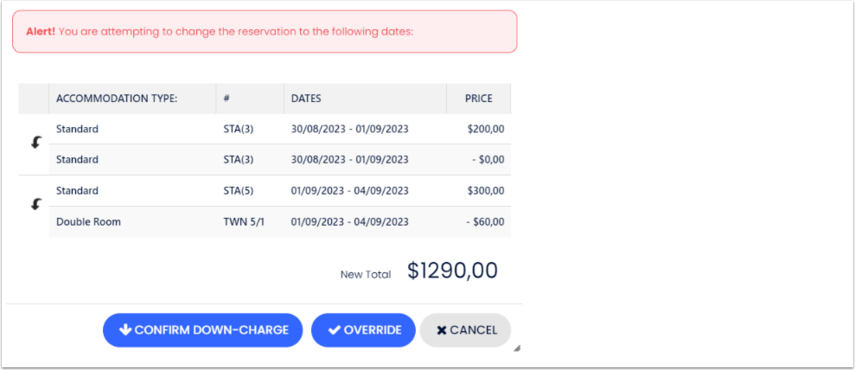Click the swap arrow icon beside STA(5) row

click(36, 205)
